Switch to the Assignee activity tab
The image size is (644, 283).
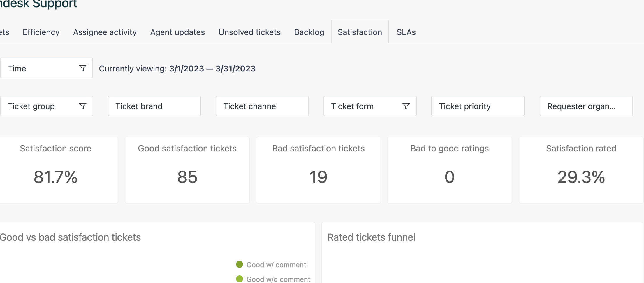(x=105, y=32)
